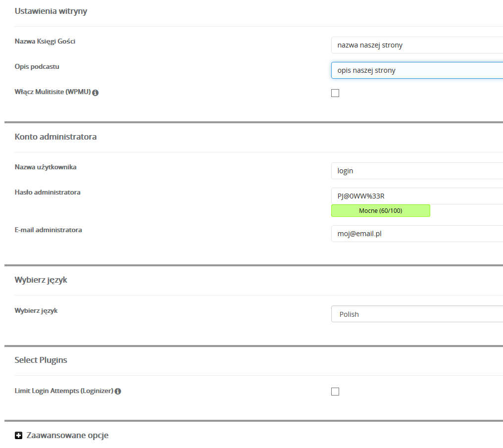Select the admin password input field
Viewport: 503px width, 448px height.
coord(417,196)
